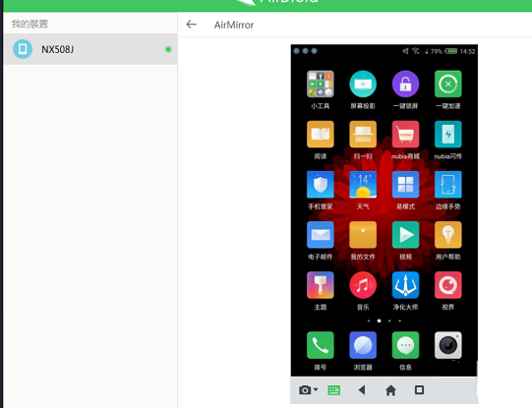Open the camera app in dock
The image size is (532, 408).
pyautogui.click(x=447, y=345)
